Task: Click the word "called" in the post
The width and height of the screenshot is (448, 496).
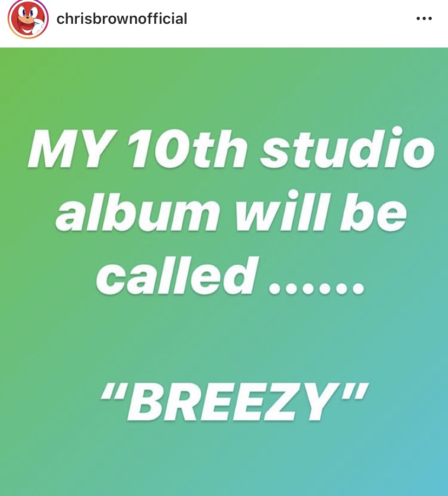Action: click(177, 275)
